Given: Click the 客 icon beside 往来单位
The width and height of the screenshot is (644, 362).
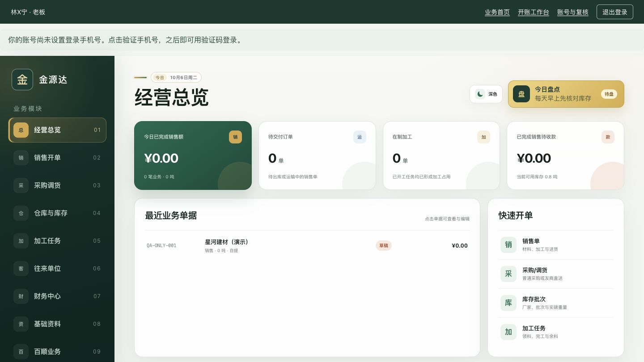Looking at the screenshot, I should click(21, 269).
